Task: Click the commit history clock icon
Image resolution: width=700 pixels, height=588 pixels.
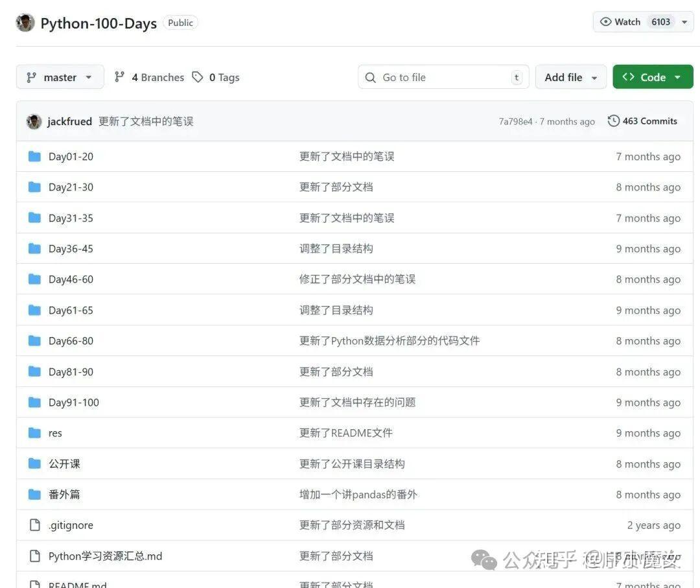Action: click(x=613, y=120)
